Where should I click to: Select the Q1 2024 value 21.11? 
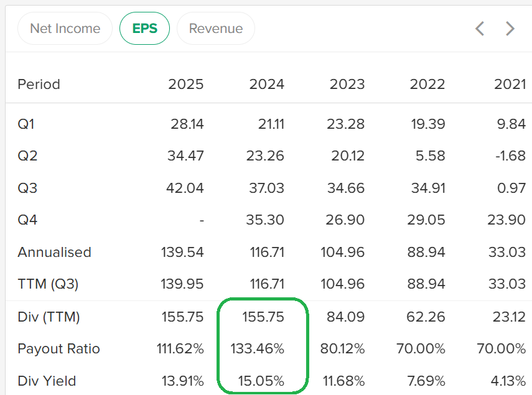coord(271,124)
